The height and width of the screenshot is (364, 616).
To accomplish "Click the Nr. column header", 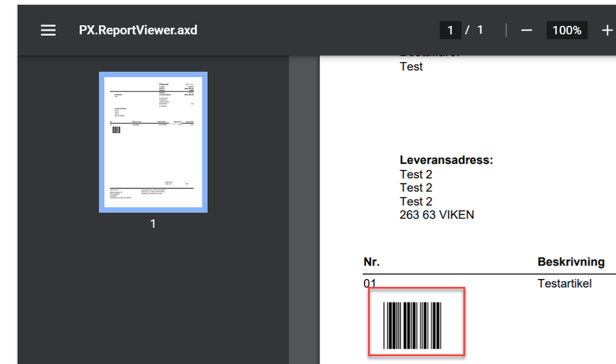I will point(371,262).
